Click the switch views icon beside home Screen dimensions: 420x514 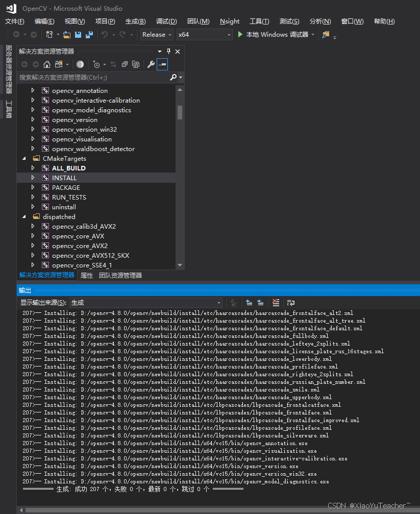point(59,64)
